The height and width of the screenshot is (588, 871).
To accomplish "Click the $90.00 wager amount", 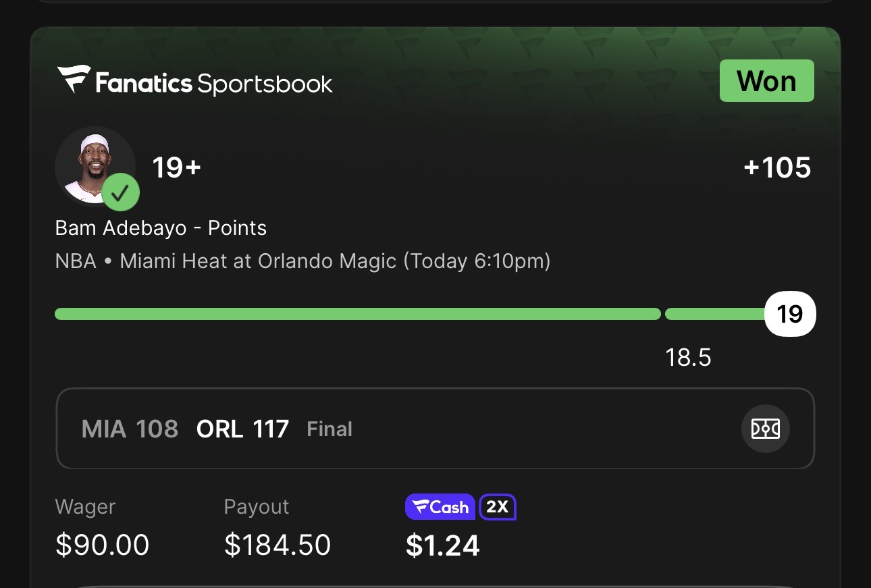I will click(x=102, y=545).
